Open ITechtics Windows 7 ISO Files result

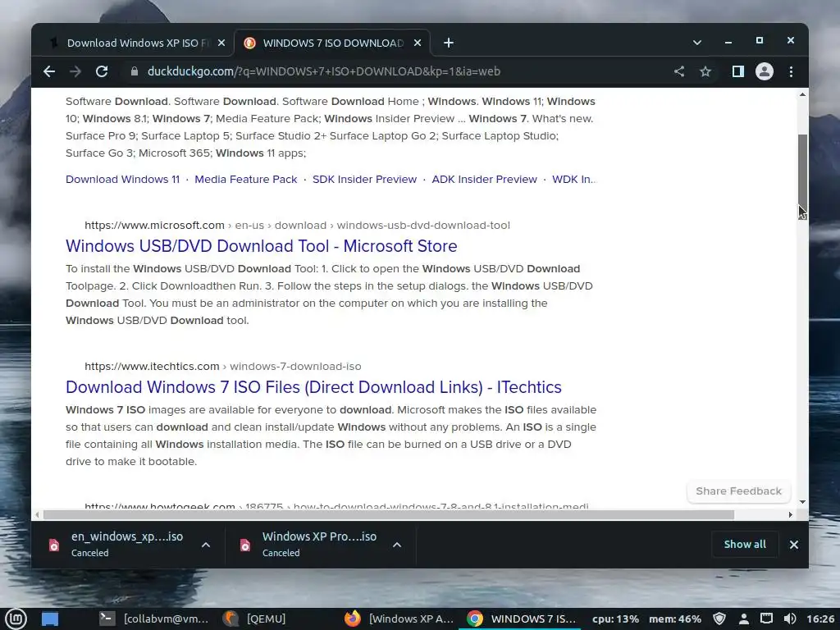[313, 387]
